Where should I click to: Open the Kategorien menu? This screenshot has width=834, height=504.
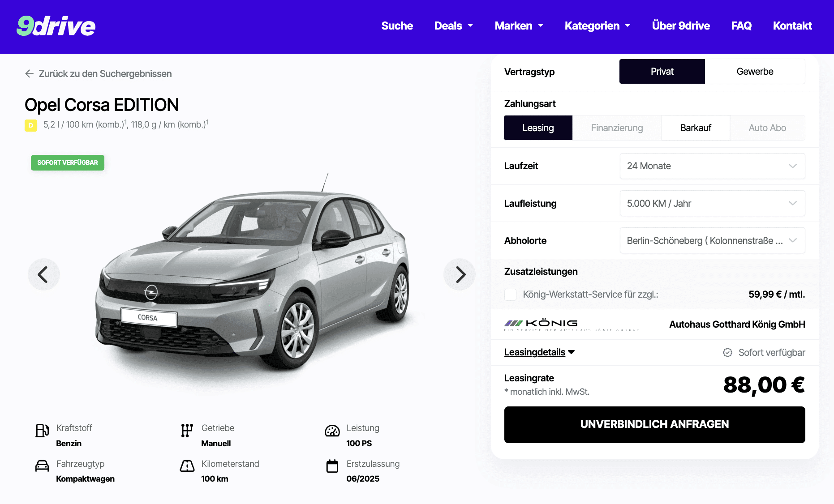[597, 26]
